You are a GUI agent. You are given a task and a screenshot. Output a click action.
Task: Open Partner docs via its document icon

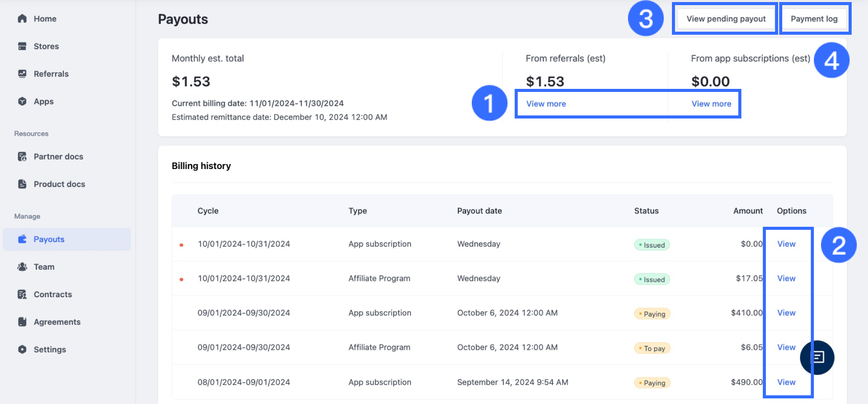22,157
